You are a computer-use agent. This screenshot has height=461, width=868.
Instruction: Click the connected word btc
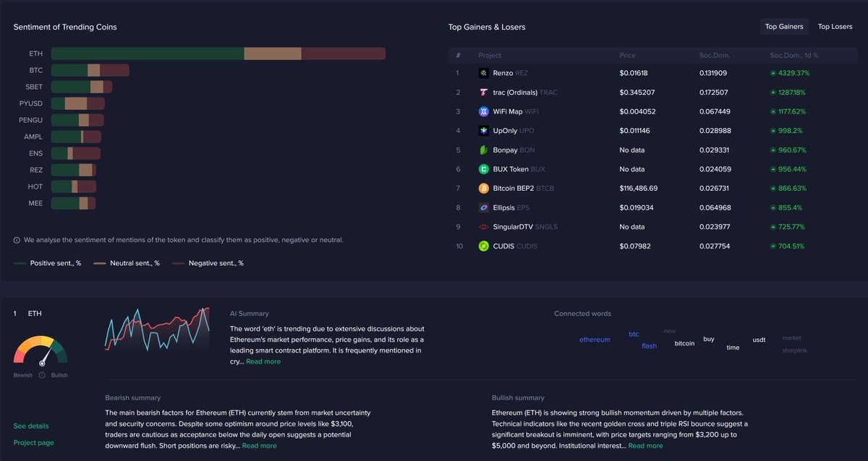(634, 334)
